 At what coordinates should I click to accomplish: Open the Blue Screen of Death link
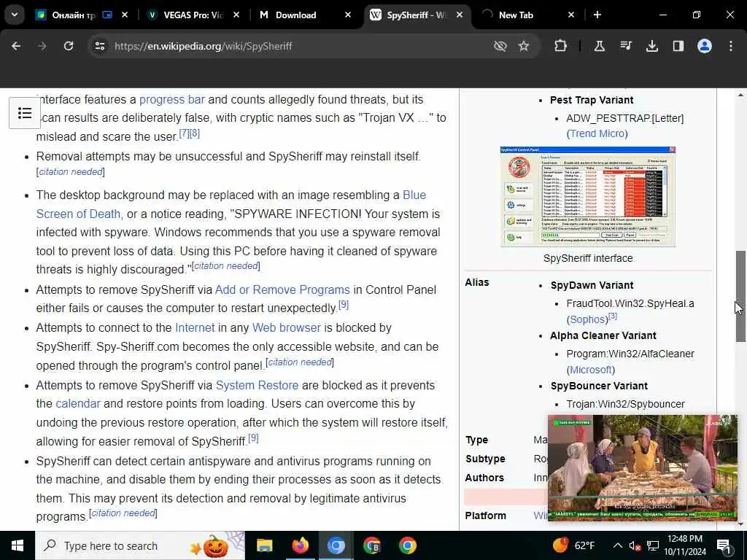[79, 214]
